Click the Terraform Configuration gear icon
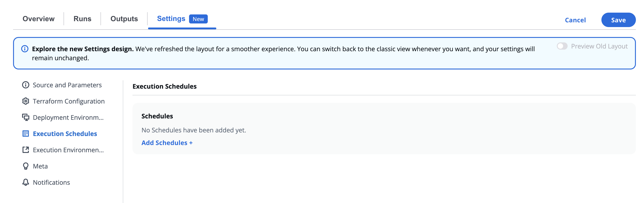Image resolution: width=644 pixels, height=203 pixels. pyautogui.click(x=25, y=101)
